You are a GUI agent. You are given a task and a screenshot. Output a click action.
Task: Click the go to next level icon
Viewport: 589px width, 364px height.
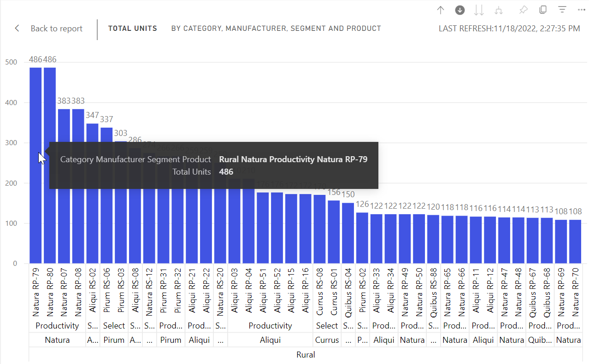click(x=479, y=10)
